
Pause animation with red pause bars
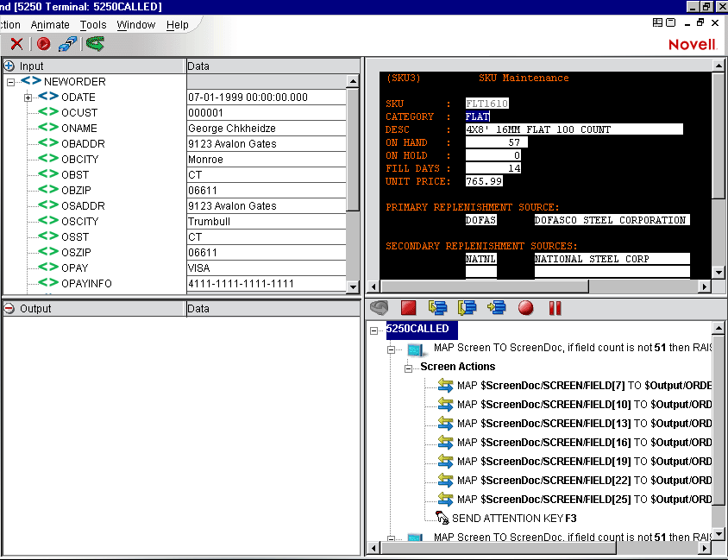pyautogui.click(x=555, y=308)
